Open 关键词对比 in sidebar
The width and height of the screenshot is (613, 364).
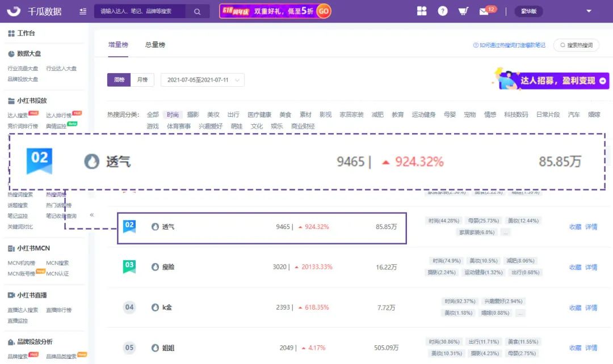click(20, 227)
